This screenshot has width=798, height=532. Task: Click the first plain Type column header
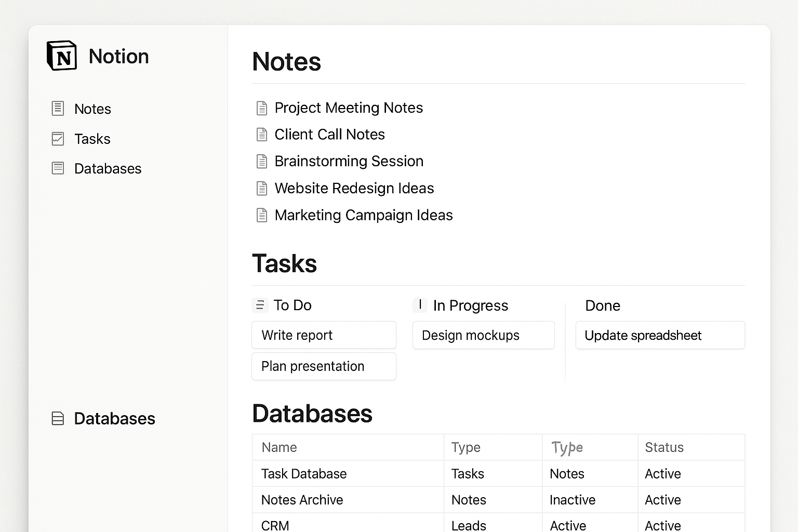[x=493, y=447]
